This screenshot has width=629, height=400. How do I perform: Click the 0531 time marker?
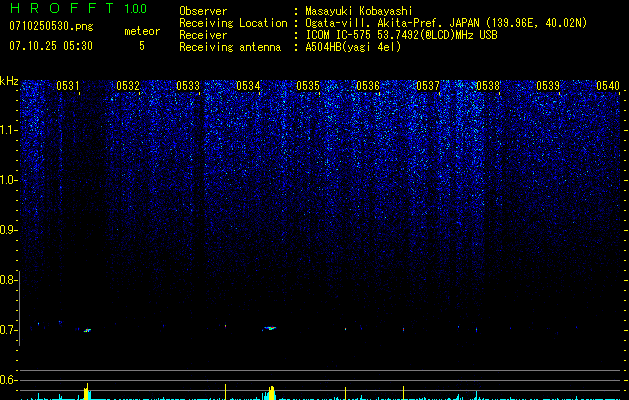(68, 86)
